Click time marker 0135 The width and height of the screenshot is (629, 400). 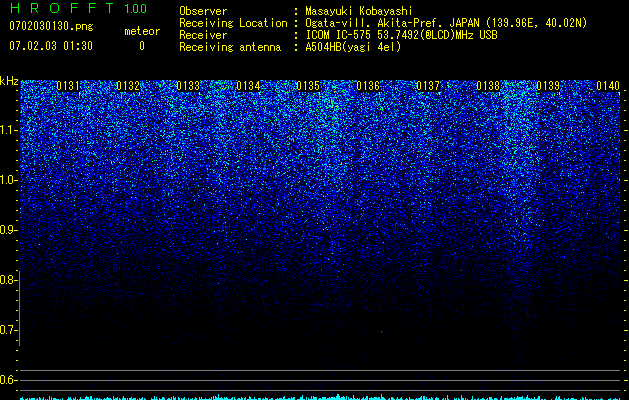tap(308, 86)
